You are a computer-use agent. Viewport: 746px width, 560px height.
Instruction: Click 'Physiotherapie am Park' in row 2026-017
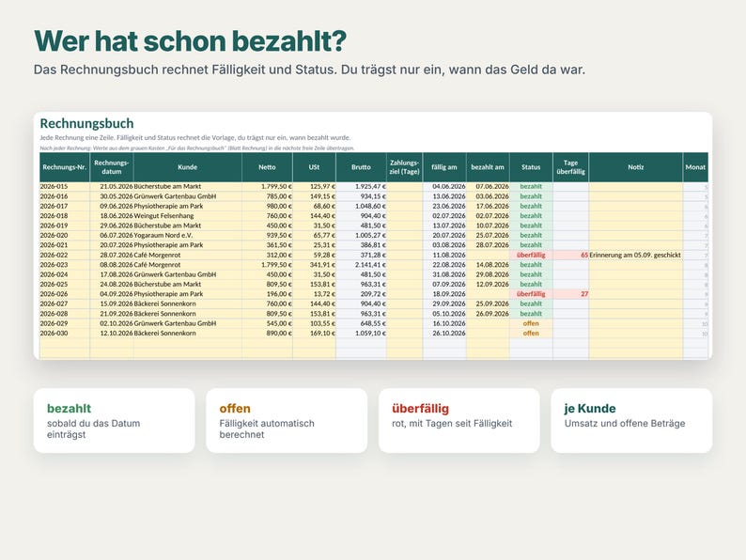pyautogui.click(x=188, y=206)
